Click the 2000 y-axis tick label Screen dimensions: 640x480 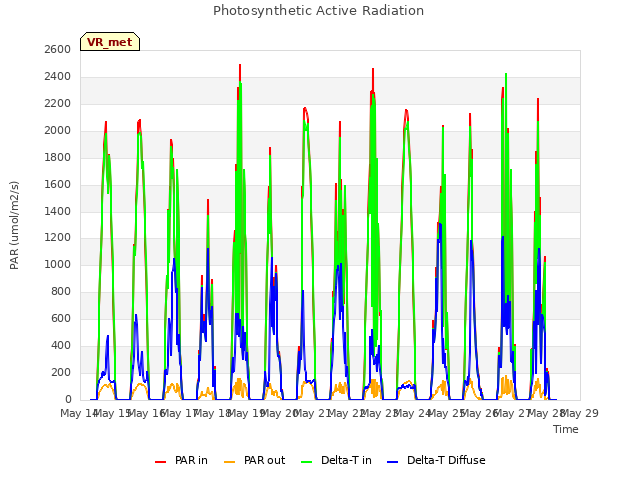pos(58,130)
